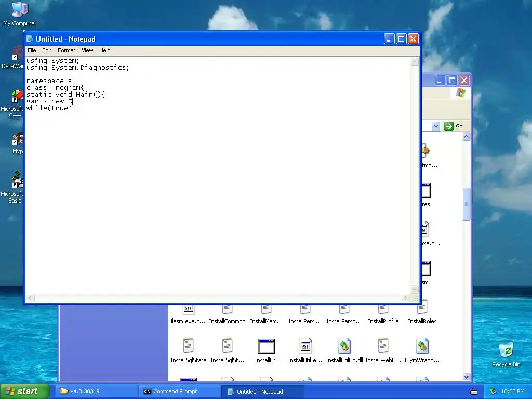Click Notepad vertical scrollbar up arrow
Screen dimensions: 532x399
point(414,62)
